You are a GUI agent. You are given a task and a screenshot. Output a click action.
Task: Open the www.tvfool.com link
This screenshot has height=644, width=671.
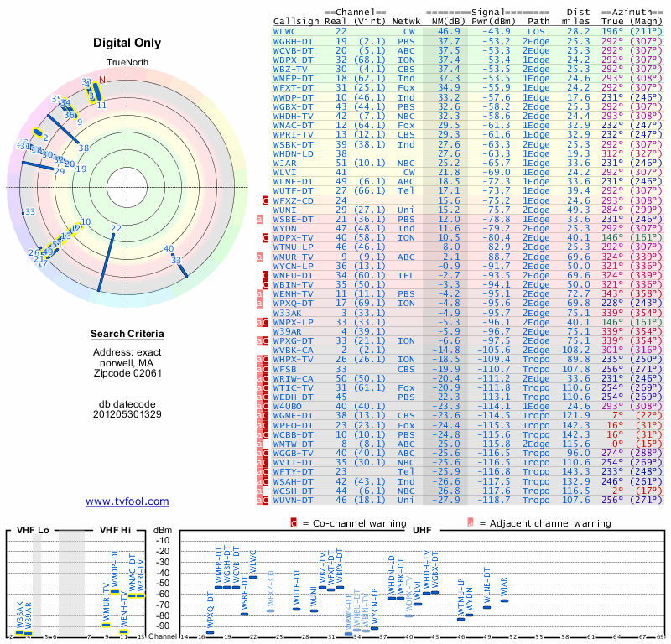127,501
